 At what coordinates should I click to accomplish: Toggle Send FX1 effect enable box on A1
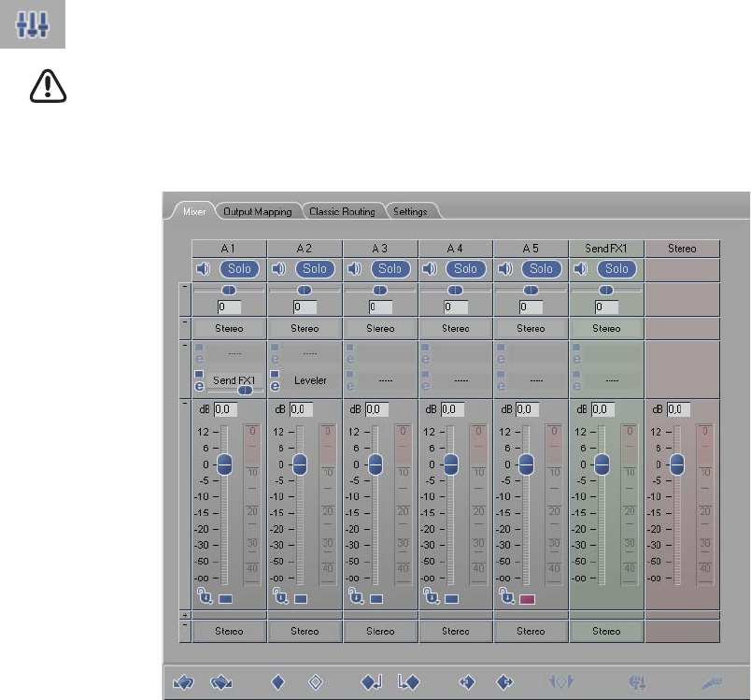tap(199, 374)
